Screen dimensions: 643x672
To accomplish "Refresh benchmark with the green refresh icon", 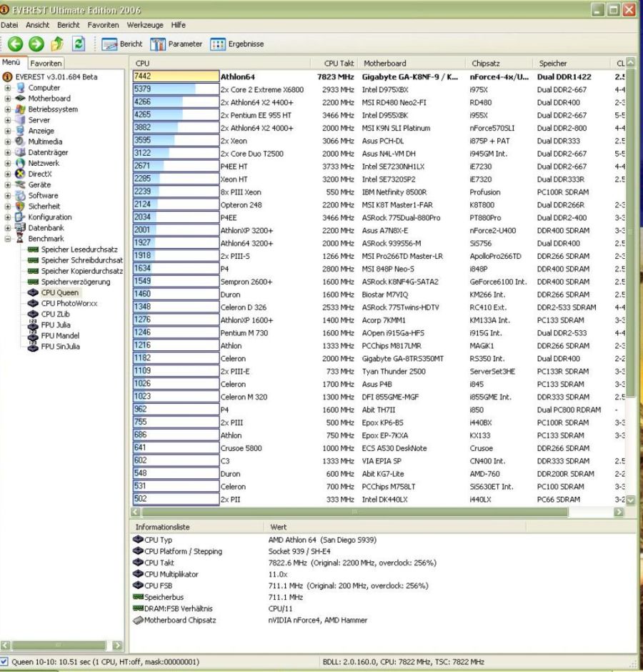I will coord(79,44).
